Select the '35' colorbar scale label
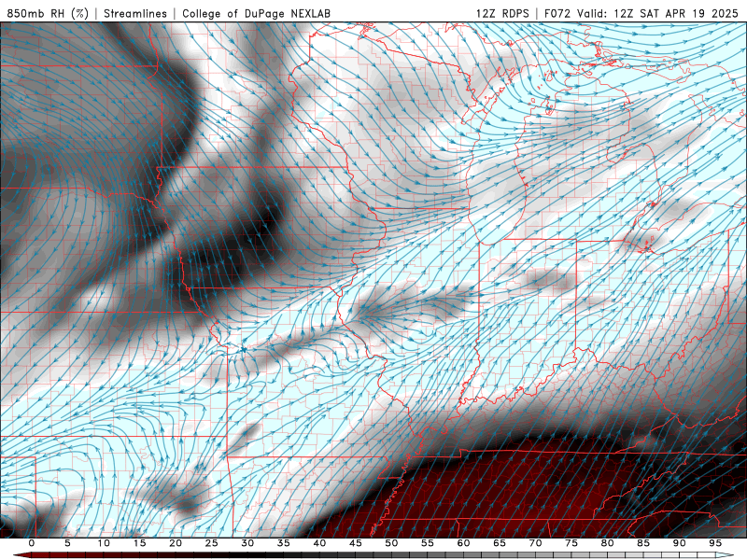The image size is (747, 560). pos(284,543)
